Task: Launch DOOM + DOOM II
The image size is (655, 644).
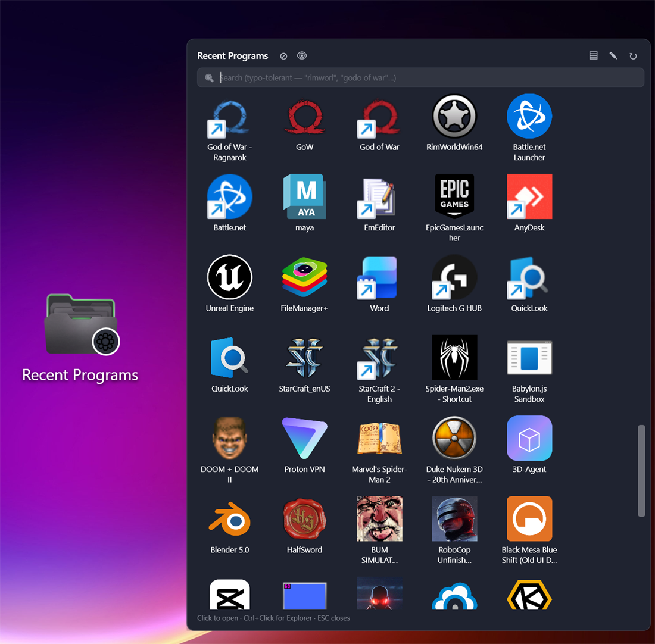Action: point(229,439)
